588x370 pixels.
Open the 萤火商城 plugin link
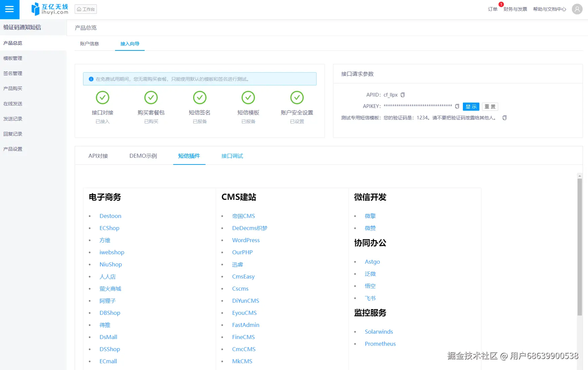tap(110, 289)
